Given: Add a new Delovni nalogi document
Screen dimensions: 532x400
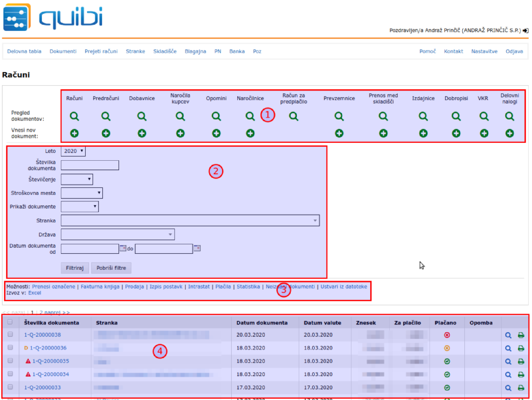Looking at the screenshot, I should (x=510, y=133).
